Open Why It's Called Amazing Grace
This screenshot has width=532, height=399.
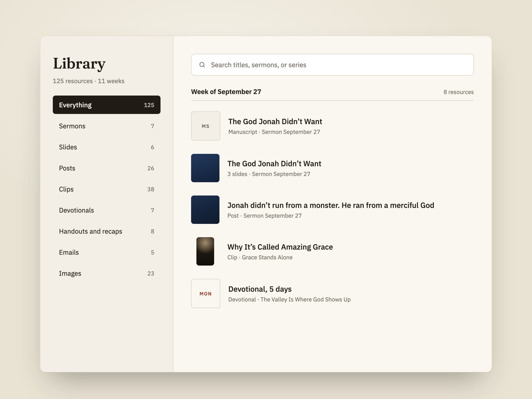[x=280, y=247]
